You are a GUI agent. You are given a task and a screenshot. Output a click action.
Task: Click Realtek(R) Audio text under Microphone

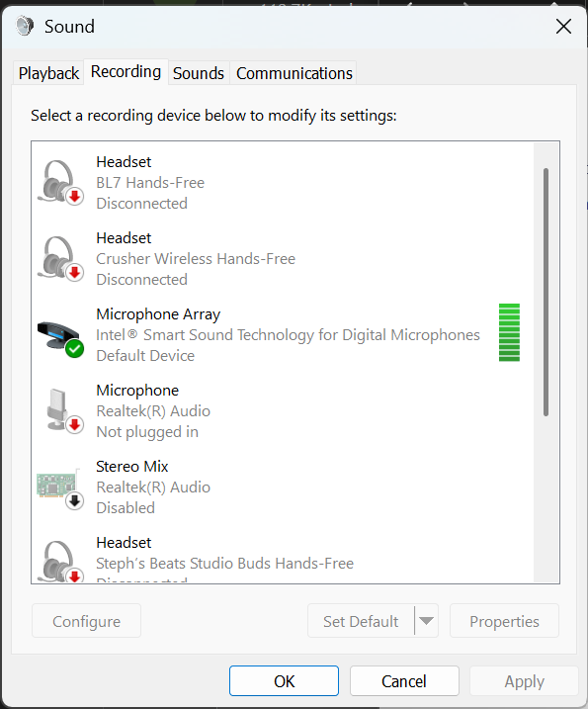[153, 411]
